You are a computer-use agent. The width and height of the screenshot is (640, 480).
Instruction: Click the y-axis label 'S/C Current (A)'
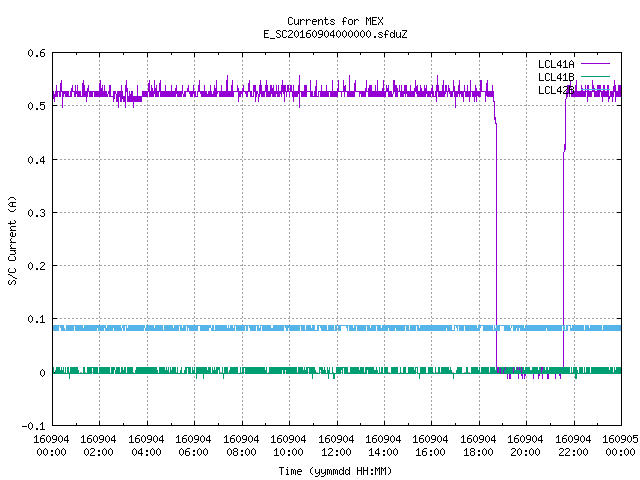12,240
